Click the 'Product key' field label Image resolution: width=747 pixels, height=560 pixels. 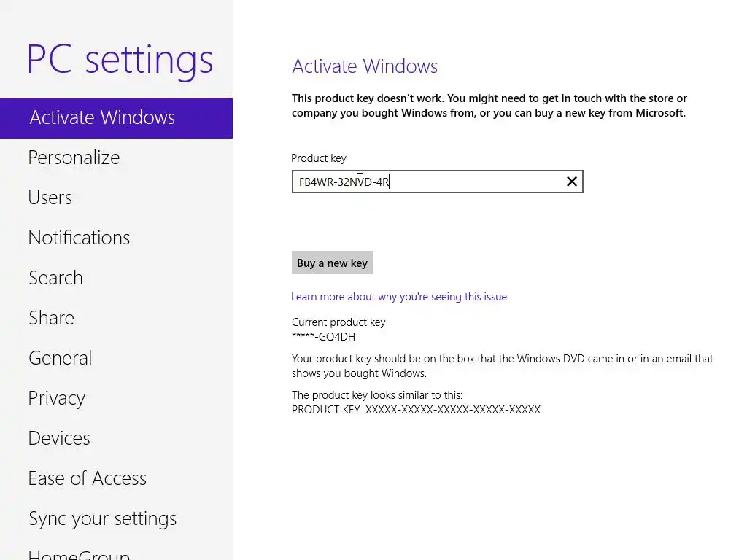[x=319, y=158]
